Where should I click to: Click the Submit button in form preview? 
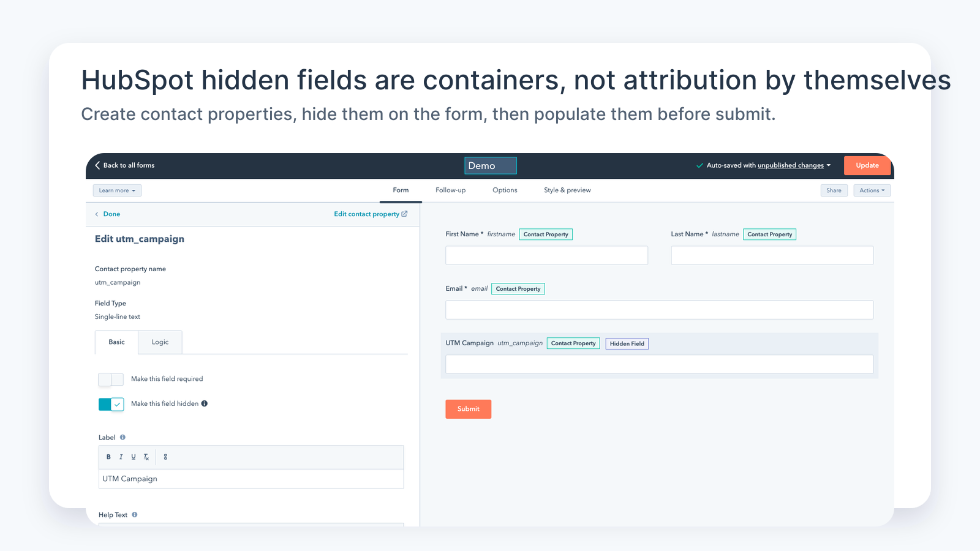469,409
